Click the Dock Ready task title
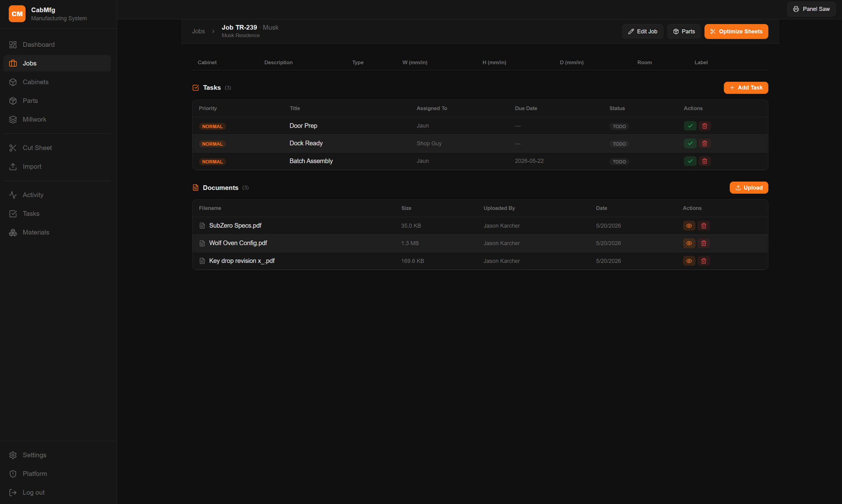The height and width of the screenshot is (504, 842). [x=306, y=143]
